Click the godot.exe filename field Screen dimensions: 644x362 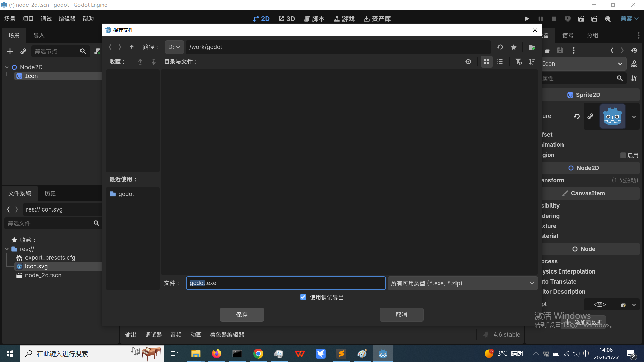tap(285, 283)
